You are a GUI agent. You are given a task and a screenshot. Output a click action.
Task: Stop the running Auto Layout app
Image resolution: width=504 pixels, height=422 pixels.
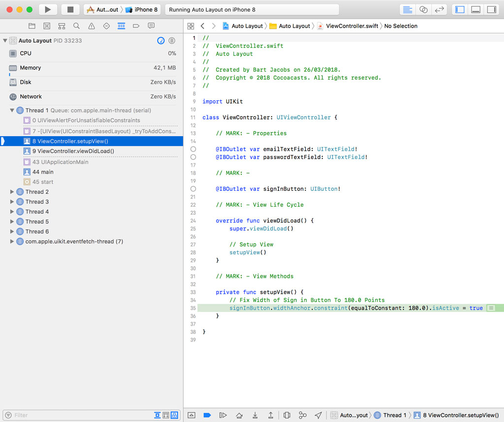point(69,9)
